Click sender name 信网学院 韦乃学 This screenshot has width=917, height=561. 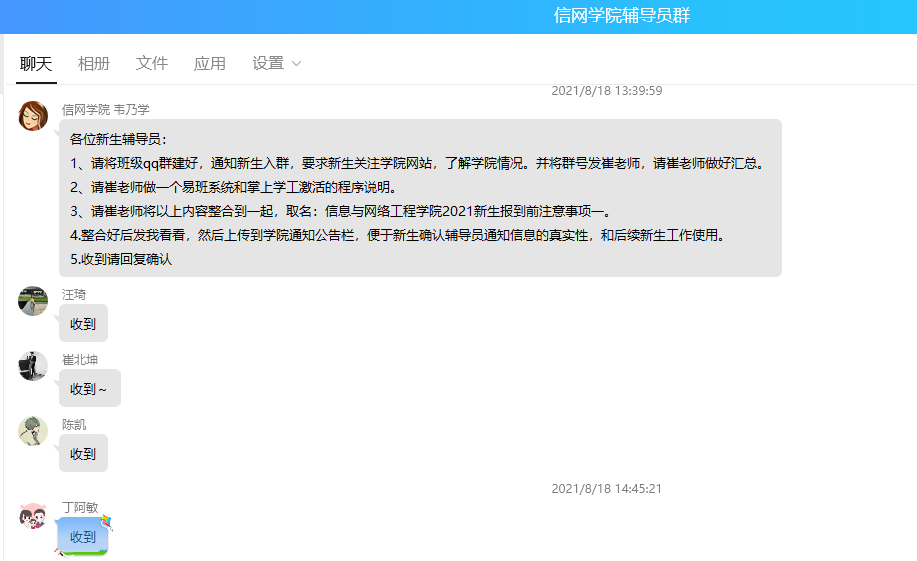pos(105,109)
